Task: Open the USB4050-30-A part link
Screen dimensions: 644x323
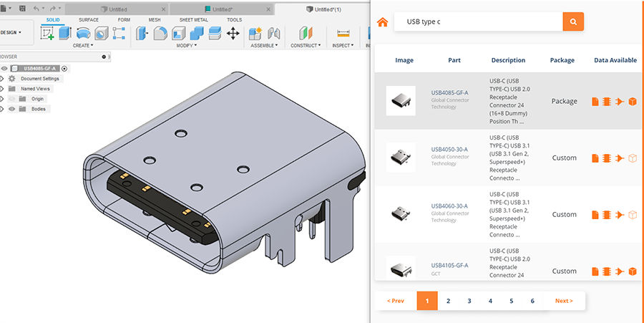Action: [x=449, y=150]
